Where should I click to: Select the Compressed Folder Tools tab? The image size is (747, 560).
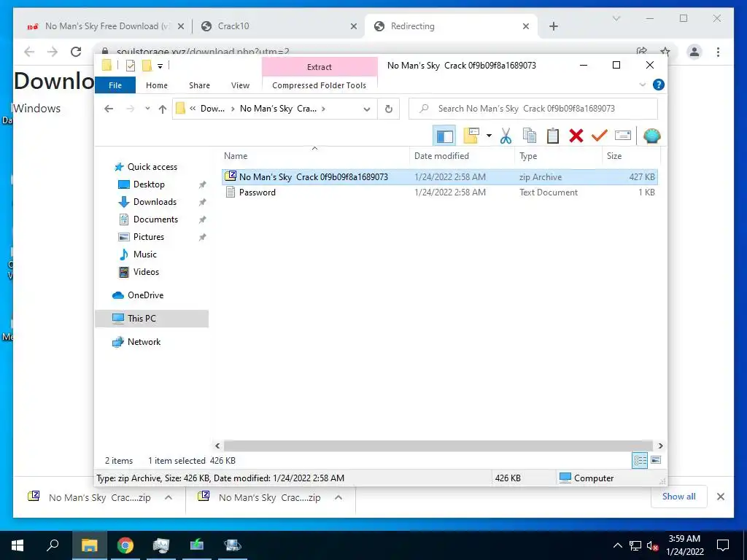click(x=320, y=85)
